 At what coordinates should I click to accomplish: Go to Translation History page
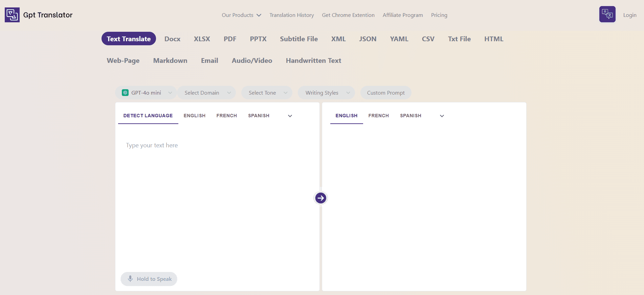tap(291, 15)
